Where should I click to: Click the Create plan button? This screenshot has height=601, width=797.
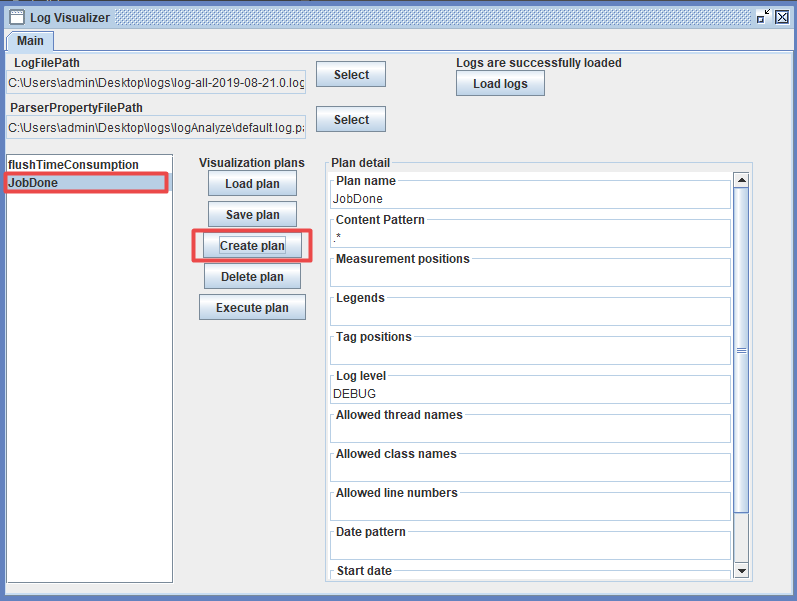point(252,246)
